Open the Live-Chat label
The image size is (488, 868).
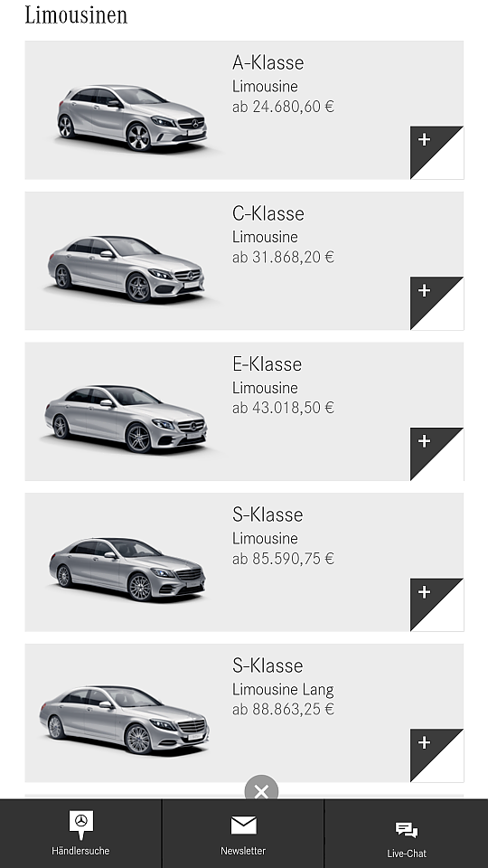407,854
